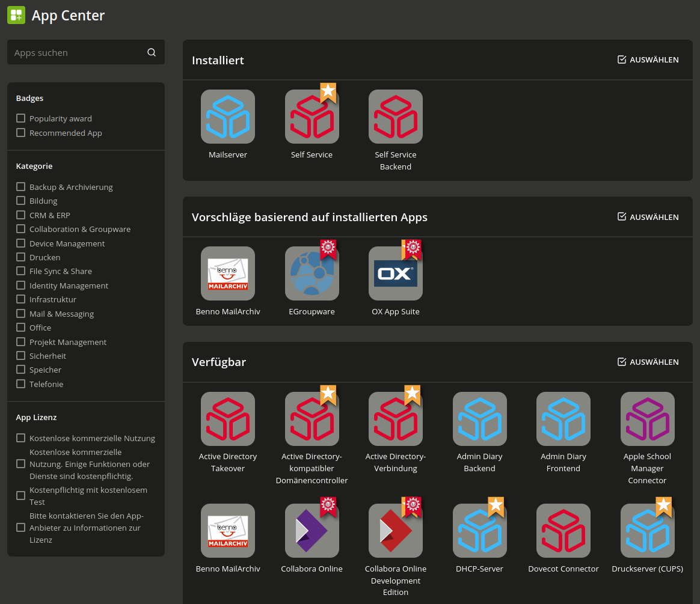This screenshot has width=700, height=604.
Task: Open the EGroupware app
Action: click(312, 273)
